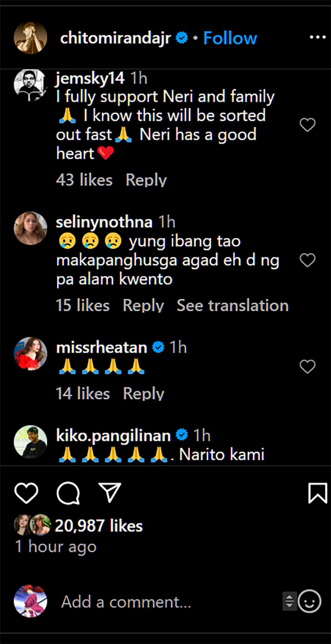Open the three-dot more options menu
This screenshot has height=644, width=331.
click(x=317, y=37)
